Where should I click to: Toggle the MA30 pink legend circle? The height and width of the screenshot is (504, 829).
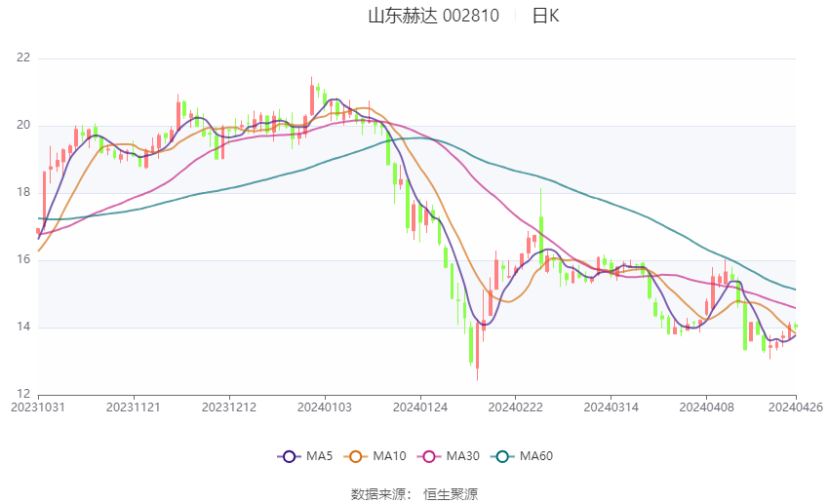coord(429,456)
